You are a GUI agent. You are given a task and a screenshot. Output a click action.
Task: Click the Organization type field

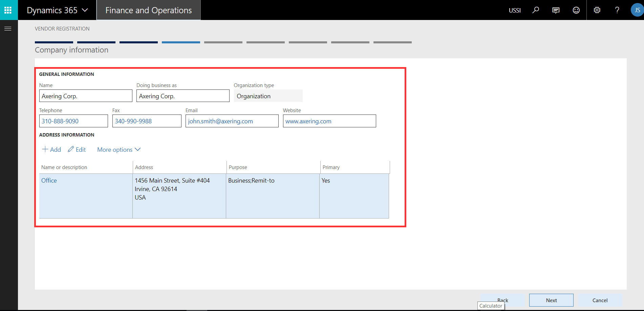click(x=268, y=96)
